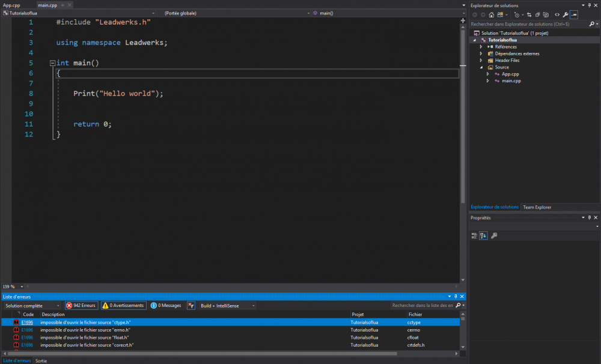
Task: Toggle the 942 Erreurs filter
Action: pos(81,306)
